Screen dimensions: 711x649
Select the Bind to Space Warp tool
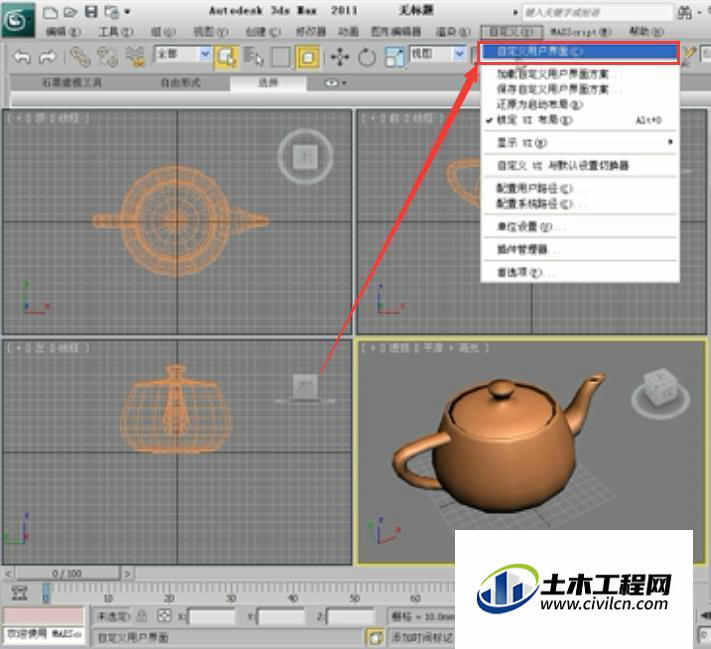point(135,57)
